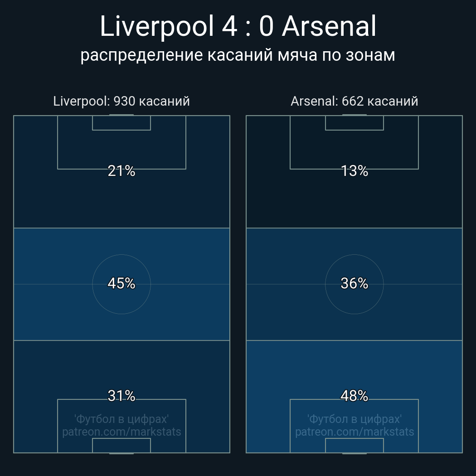Click the top six-yard box on Liverpool's pitch
The width and height of the screenshot is (476, 476).
[x=121, y=123]
